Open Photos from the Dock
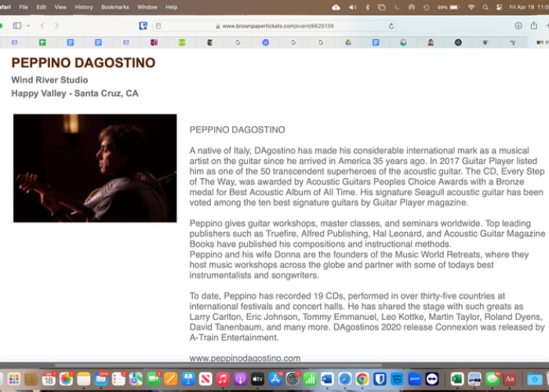The width and height of the screenshot is (549, 392). point(66,379)
